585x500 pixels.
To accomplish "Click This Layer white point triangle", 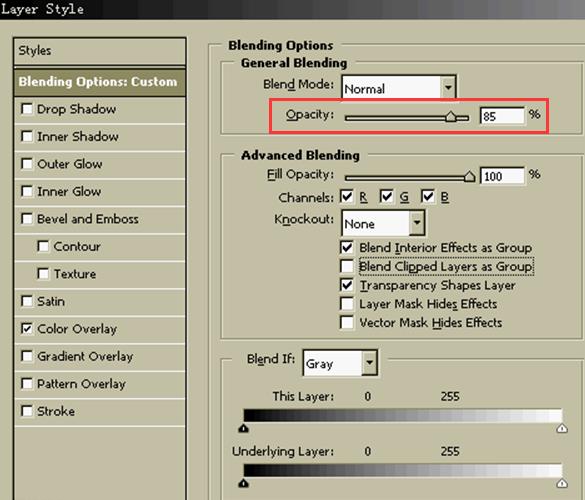I will [x=562, y=428].
